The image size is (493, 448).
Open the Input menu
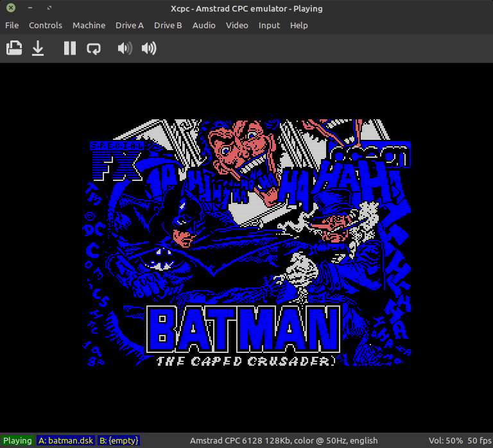pyautogui.click(x=269, y=26)
